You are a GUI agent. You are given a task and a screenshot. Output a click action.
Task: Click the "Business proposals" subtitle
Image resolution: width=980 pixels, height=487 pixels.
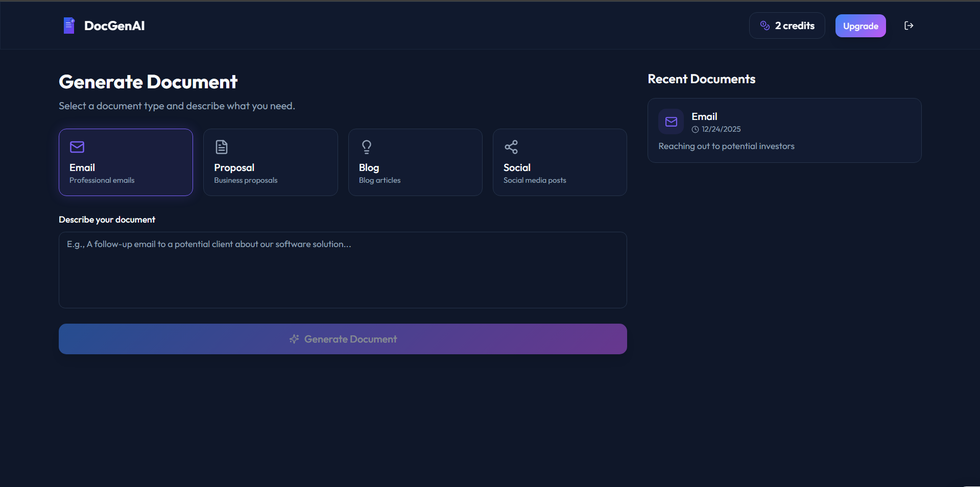246,180
